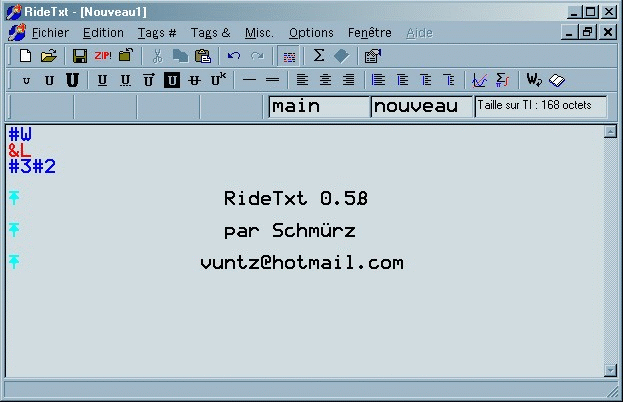The height and width of the screenshot is (402, 623).
Task: Center align the text
Action: pos(325,80)
